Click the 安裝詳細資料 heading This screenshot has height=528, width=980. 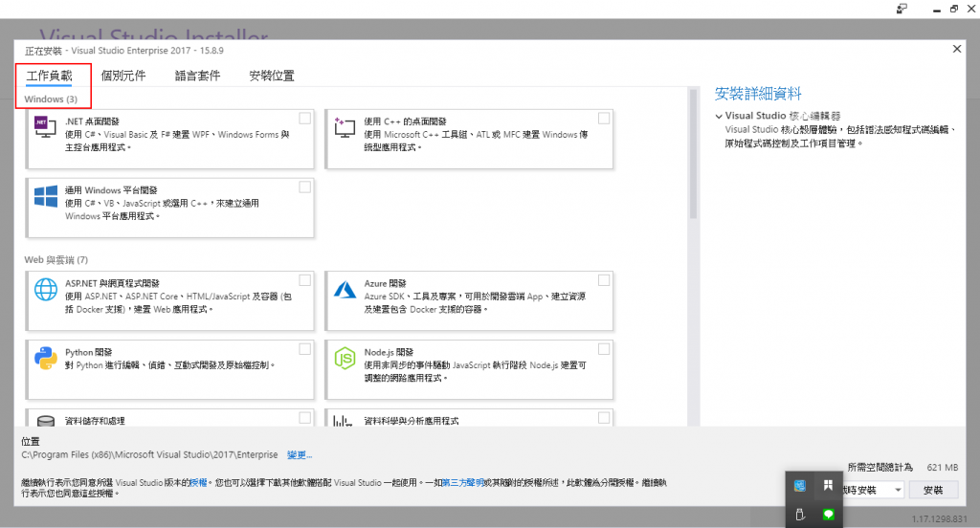pyautogui.click(x=758, y=94)
